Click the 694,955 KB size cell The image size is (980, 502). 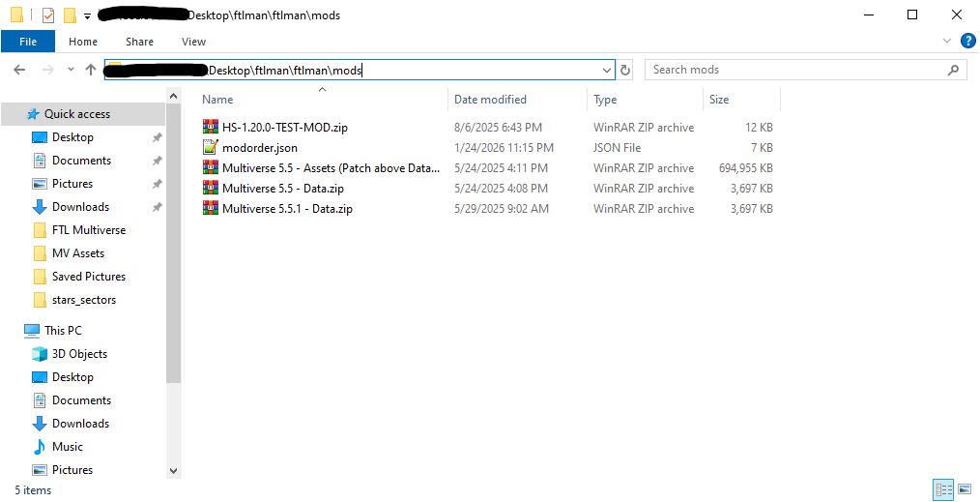tap(745, 168)
